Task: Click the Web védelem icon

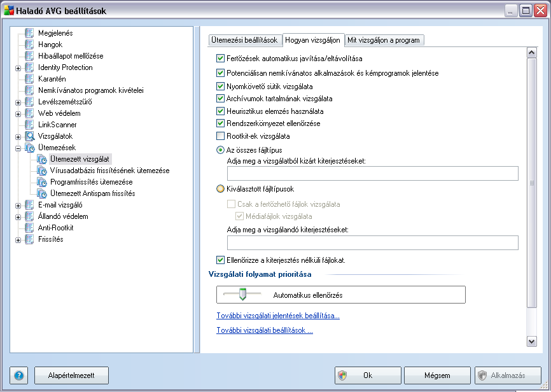Action: pos(29,113)
